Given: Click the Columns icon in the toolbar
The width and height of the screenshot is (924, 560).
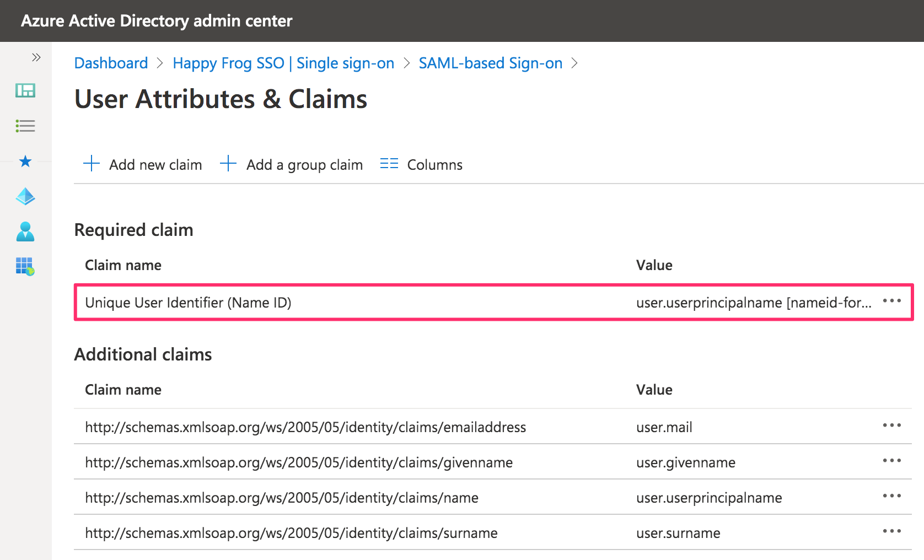Looking at the screenshot, I should 389,163.
